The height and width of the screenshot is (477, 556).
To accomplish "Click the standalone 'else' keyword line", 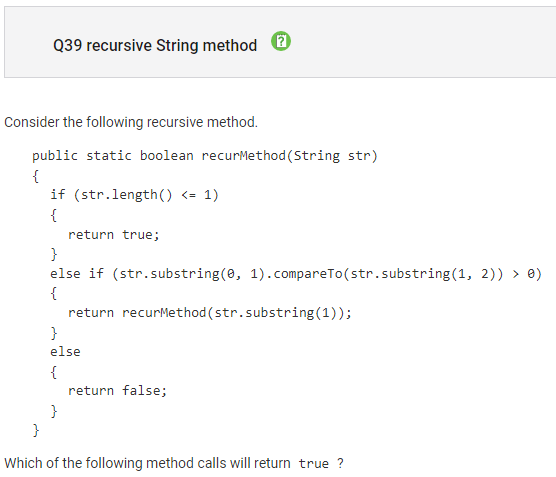I will click(x=65, y=352).
